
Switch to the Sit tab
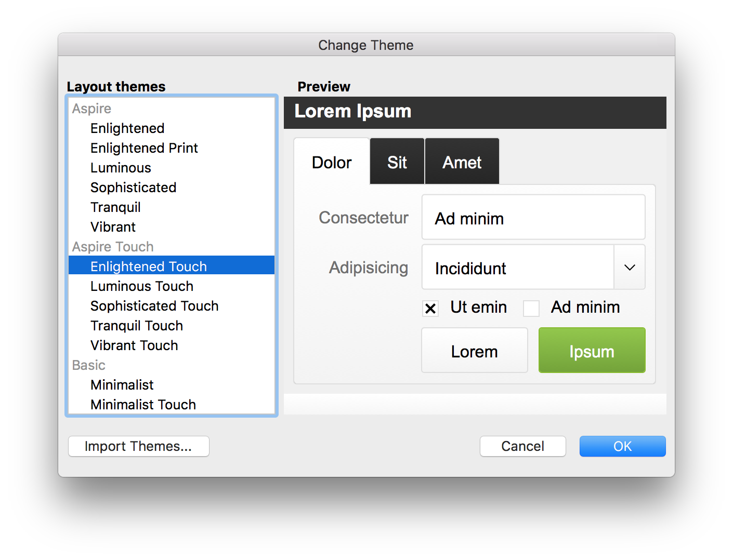coord(397,162)
